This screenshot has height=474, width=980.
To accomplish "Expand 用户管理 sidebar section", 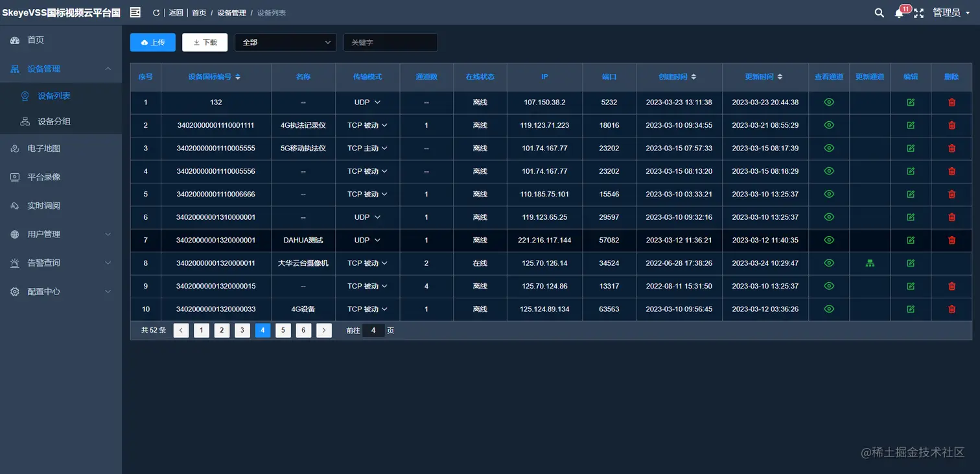I will (x=61, y=234).
